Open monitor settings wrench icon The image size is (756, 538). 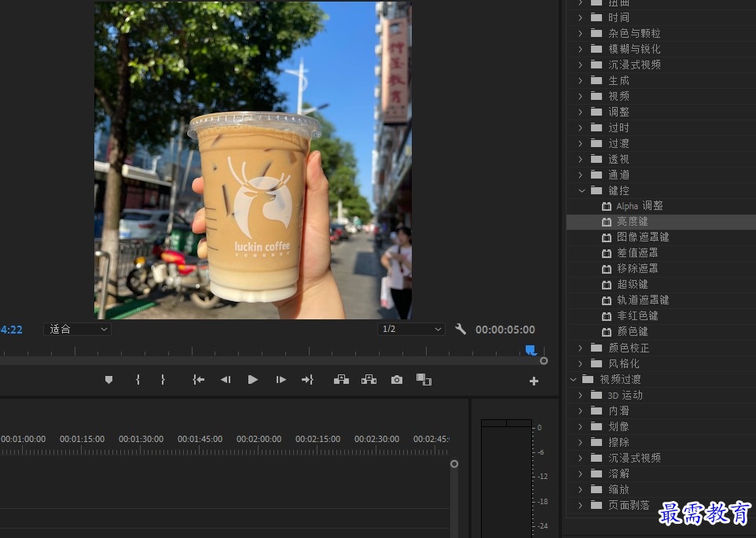click(461, 329)
